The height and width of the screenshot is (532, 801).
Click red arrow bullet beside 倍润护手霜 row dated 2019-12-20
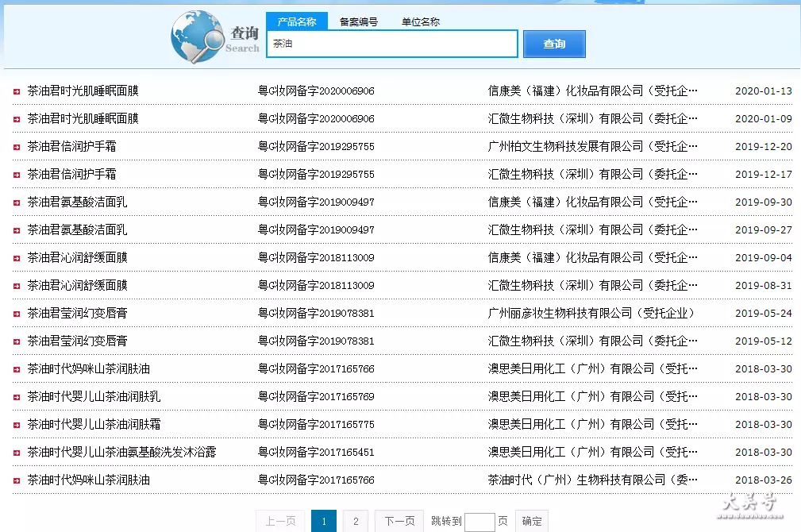pyautogui.click(x=17, y=147)
